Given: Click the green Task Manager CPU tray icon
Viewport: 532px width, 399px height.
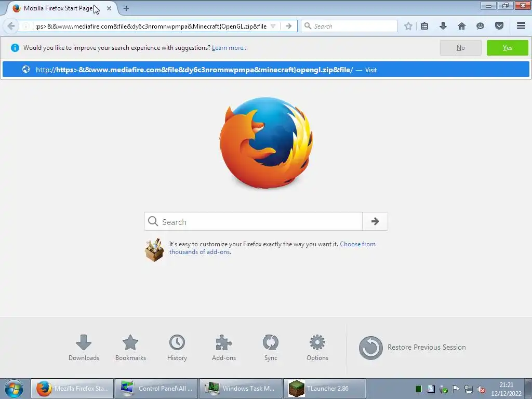Looking at the screenshot, I should coord(419,389).
